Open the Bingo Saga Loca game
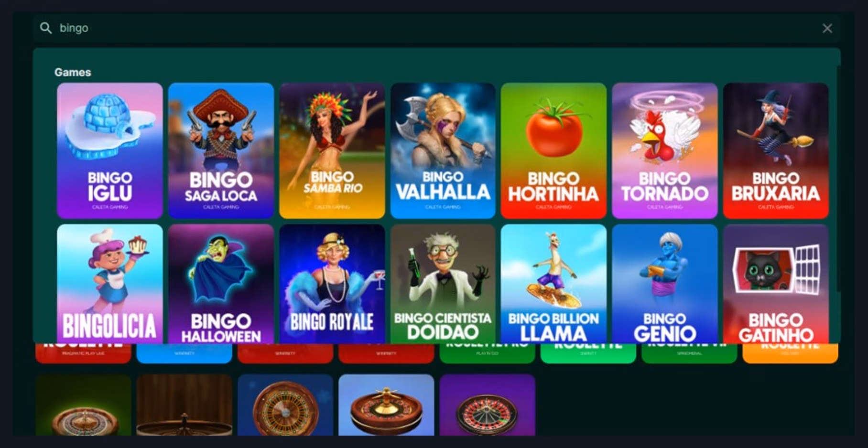 tap(221, 150)
